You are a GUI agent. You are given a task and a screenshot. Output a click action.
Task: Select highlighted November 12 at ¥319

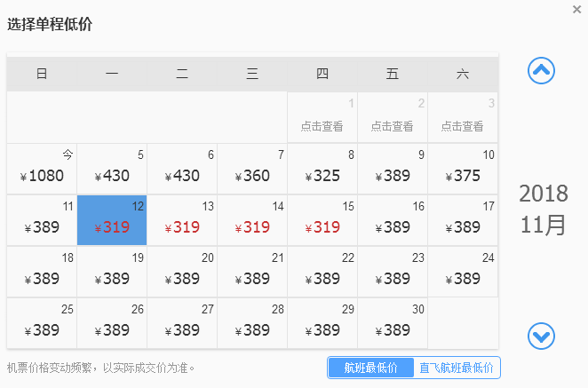click(112, 220)
